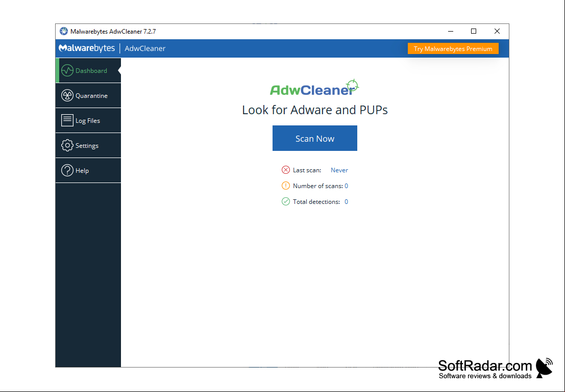Go to the Settings tab label
Viewport: 565px width, 392px height.
point(87,146)
